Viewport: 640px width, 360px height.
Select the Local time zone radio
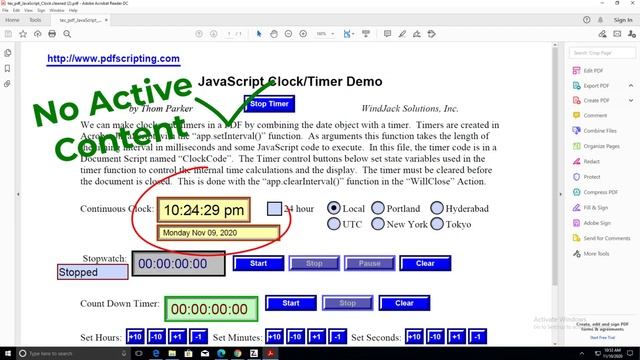point(333,208)
